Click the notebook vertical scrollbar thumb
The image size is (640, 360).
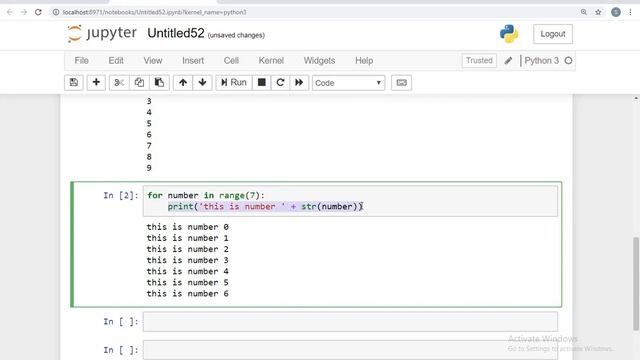(x=636, y=283)
